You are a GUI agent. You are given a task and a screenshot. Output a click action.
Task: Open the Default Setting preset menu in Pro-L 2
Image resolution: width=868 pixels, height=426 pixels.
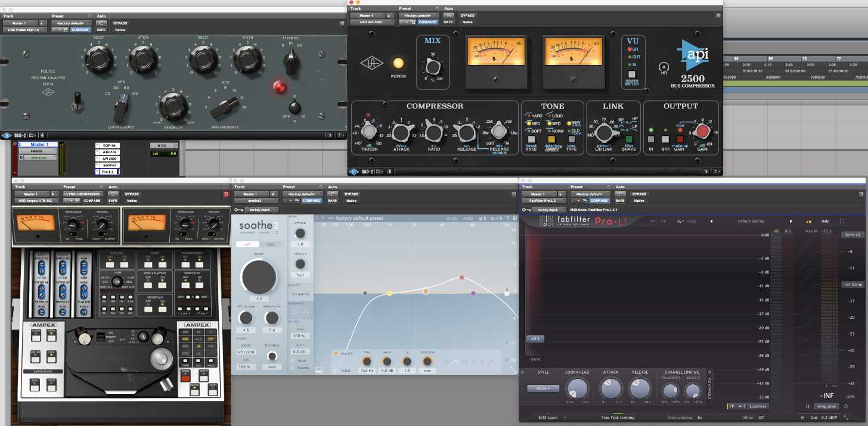(x=751, y=221)
